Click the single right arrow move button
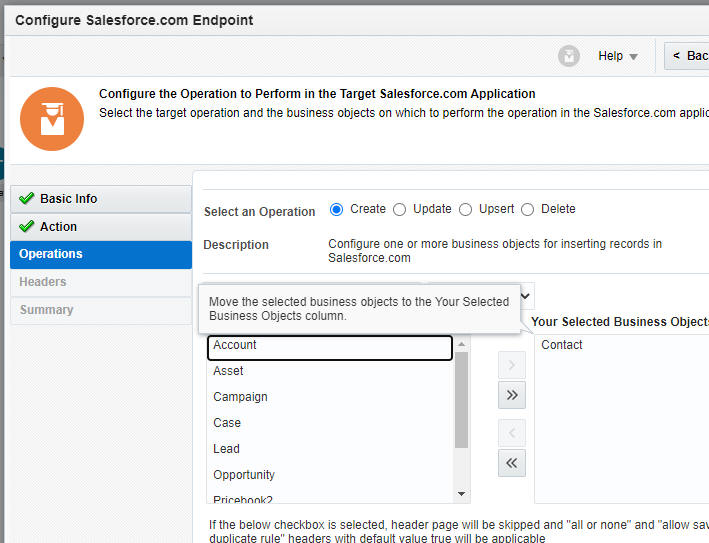This screenshot has height=543, width=709. [x=512, y=365]
